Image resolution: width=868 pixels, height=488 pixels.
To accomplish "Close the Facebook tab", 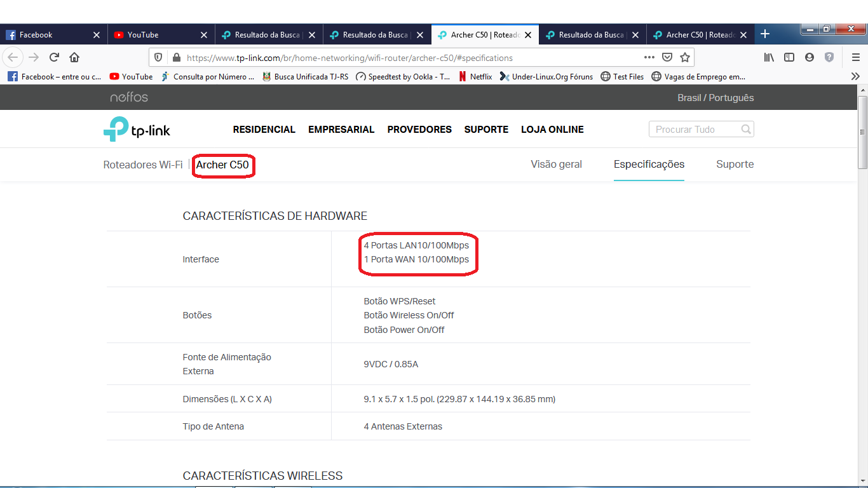I will pyautogui.click(x=97, y=35).
